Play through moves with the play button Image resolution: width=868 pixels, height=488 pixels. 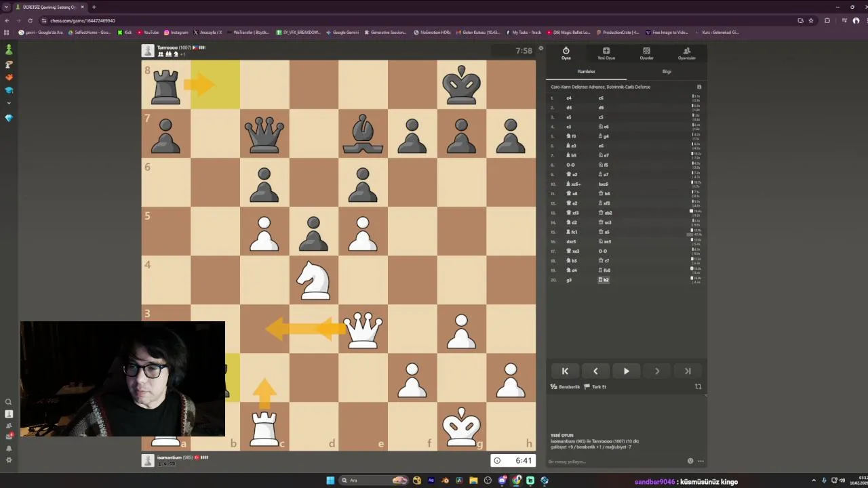coord(626,371)
